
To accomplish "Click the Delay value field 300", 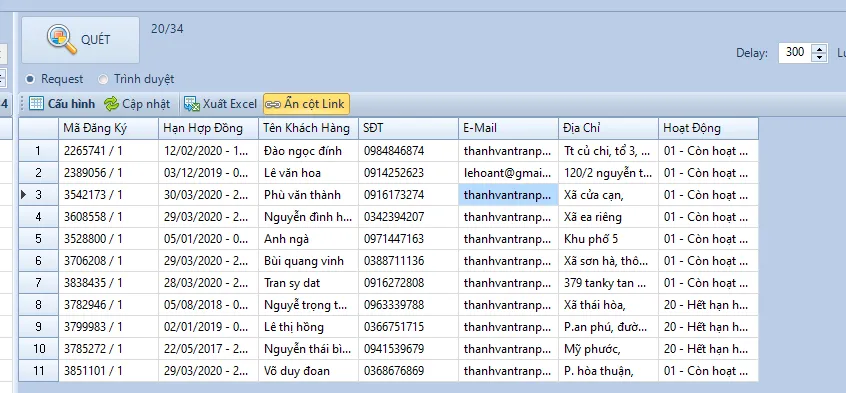I will click(795, 52).
